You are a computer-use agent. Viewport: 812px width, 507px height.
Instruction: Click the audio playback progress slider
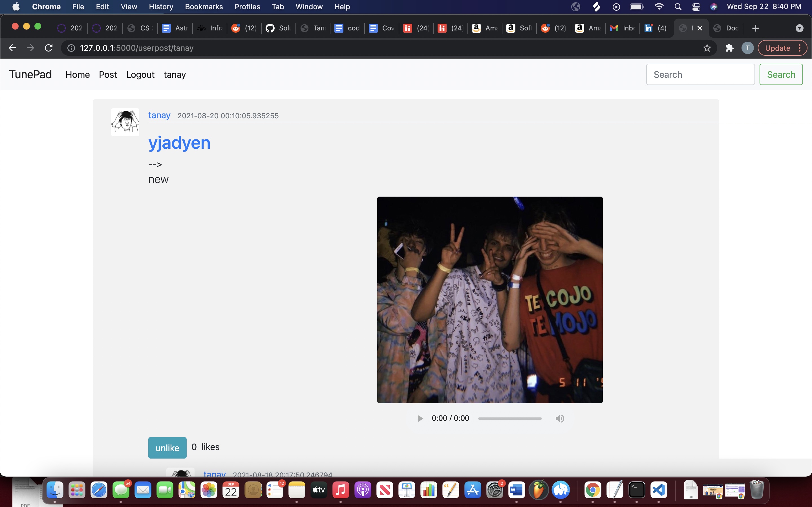(509, 418)
